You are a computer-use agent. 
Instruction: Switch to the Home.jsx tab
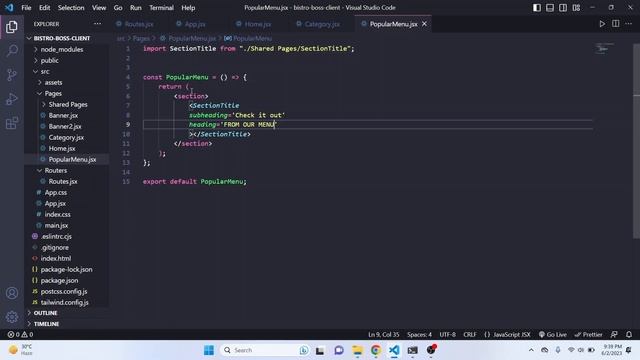[x=258, y=24]
